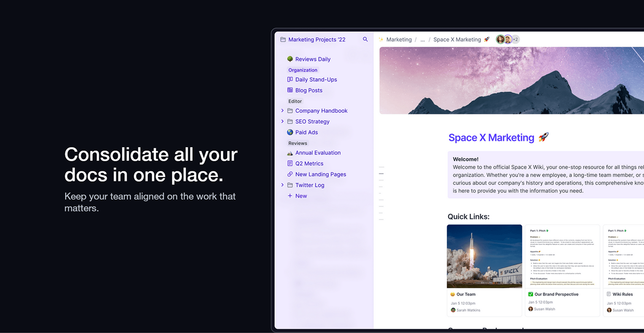This screenshot has height=333, width=644.
Task: Click the Daily Stand-Ups board icon
Action: point(290,79)
